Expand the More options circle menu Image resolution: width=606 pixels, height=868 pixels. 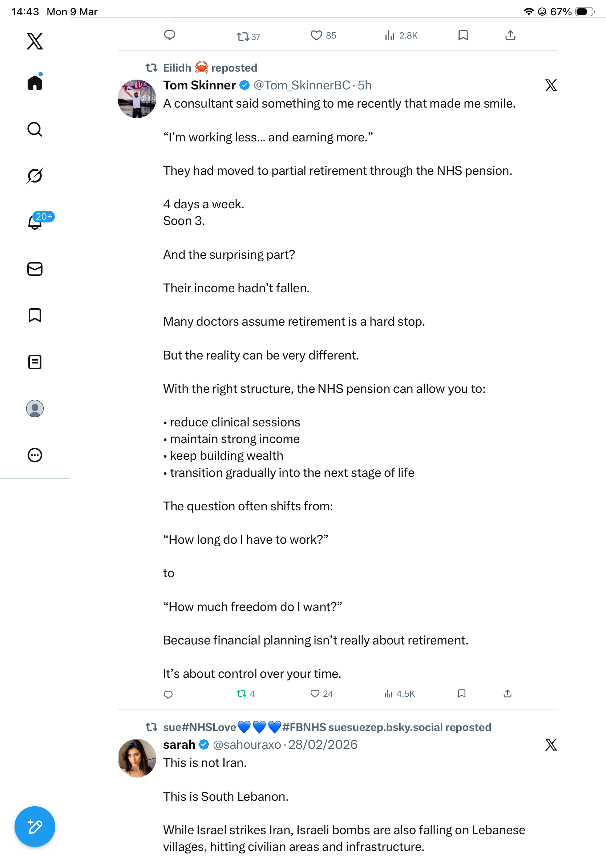[x=35, y=455]
